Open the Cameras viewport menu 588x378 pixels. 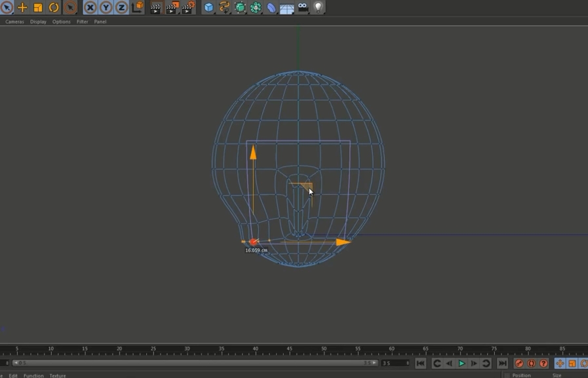pyautogui.click(x=14, y=22)
